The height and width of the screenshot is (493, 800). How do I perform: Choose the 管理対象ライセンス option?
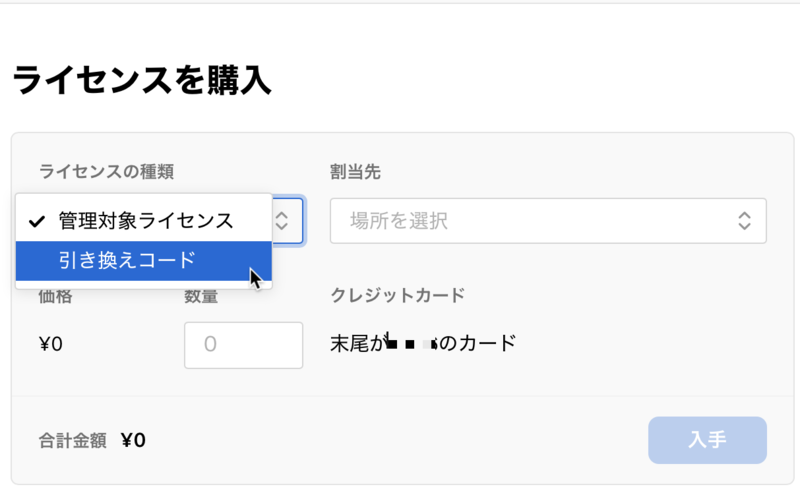coord(143,221)
